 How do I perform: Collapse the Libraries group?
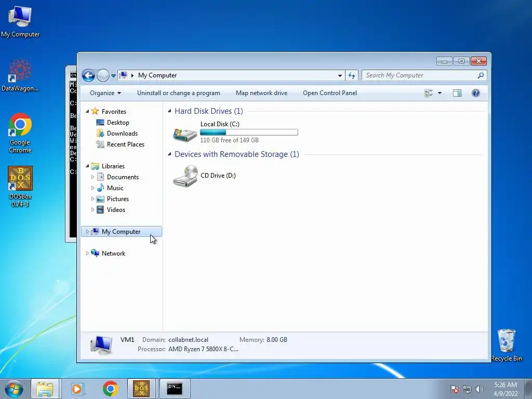click(x=87, y=166)
